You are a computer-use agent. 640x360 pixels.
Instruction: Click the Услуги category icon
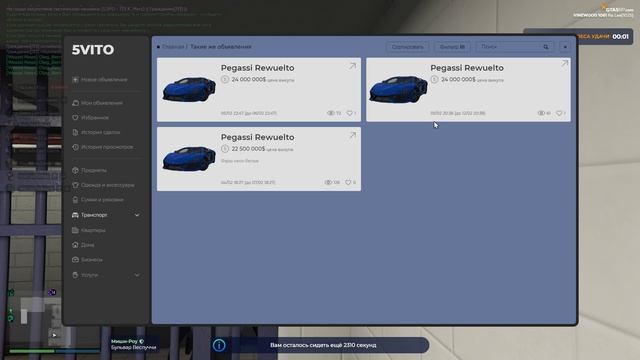75,275
